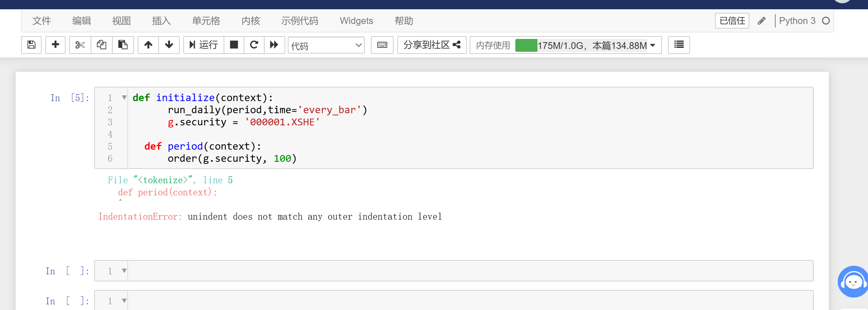Expand the 内存使用 memory usage dropdown
The image size is (868, 310).
coord(653,45)
